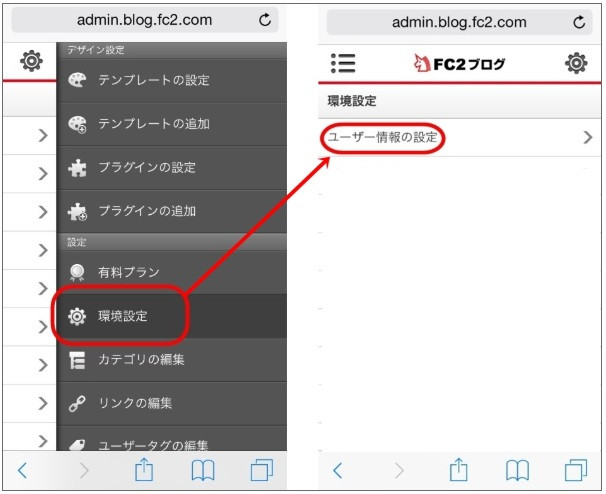The height and width of the screenshot is (494, 606).
Task: Tap the share icon in right Safari toolbar
Action: click(459, 470)
